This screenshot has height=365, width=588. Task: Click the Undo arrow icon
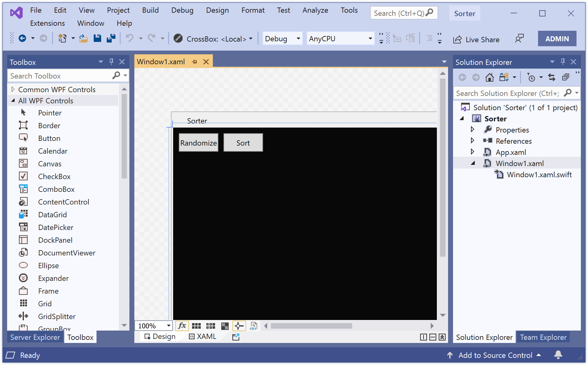pos(130,38)
